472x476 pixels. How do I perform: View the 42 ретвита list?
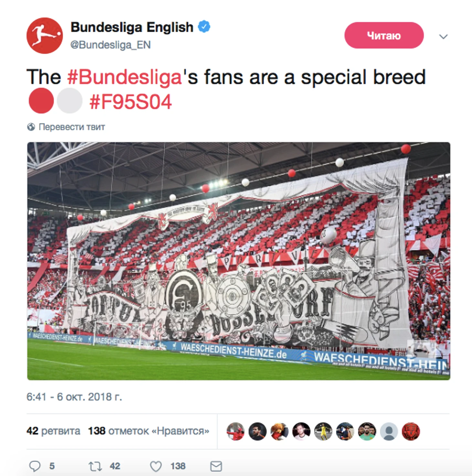click(53, 431)
